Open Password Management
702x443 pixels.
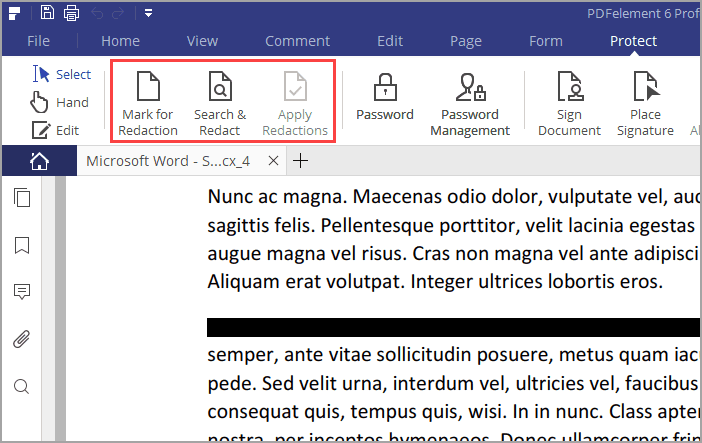pyautogui.click(x=470, y=104)
